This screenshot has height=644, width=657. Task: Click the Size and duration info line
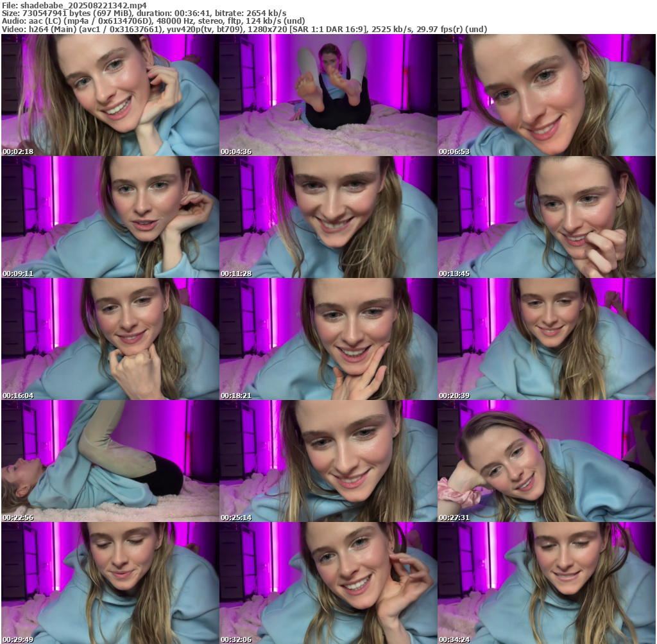click(144, 13)
